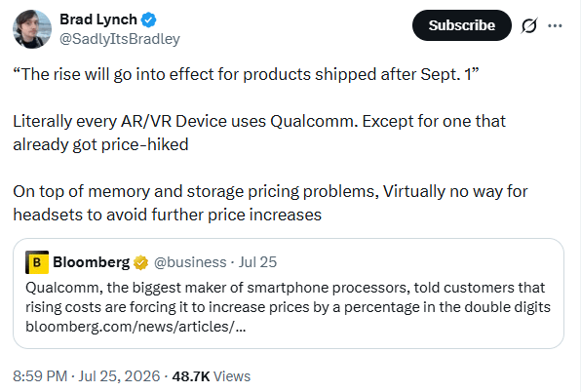The height and width of the screenshot is (392, 581).
Task: Open the Grok explain icon beside Subscribe
Action: (529, 25)
